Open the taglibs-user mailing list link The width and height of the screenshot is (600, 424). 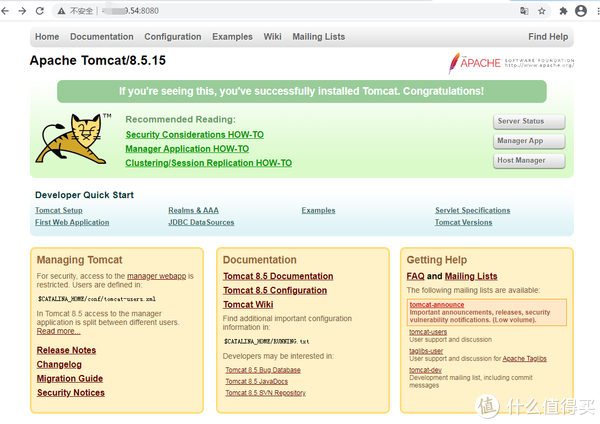426,351
